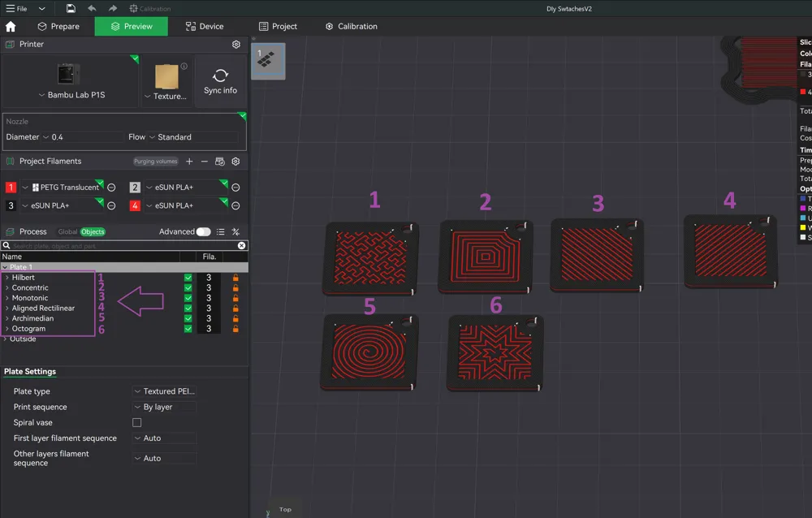Viewport: 812px width, 518px height.
Task: Select the plate 1 thumbnail
Action: pos(268,61)
